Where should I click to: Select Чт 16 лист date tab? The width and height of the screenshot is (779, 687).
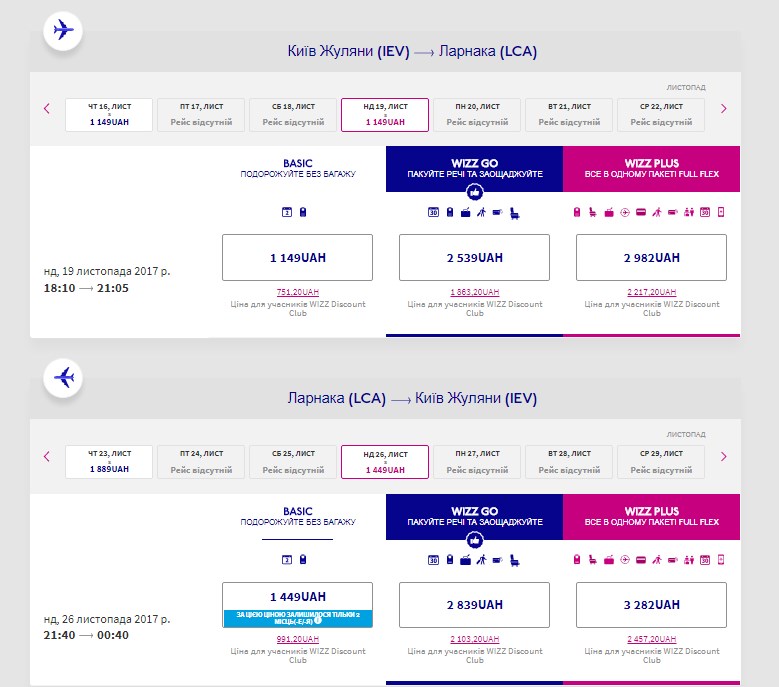click(109, 114)
